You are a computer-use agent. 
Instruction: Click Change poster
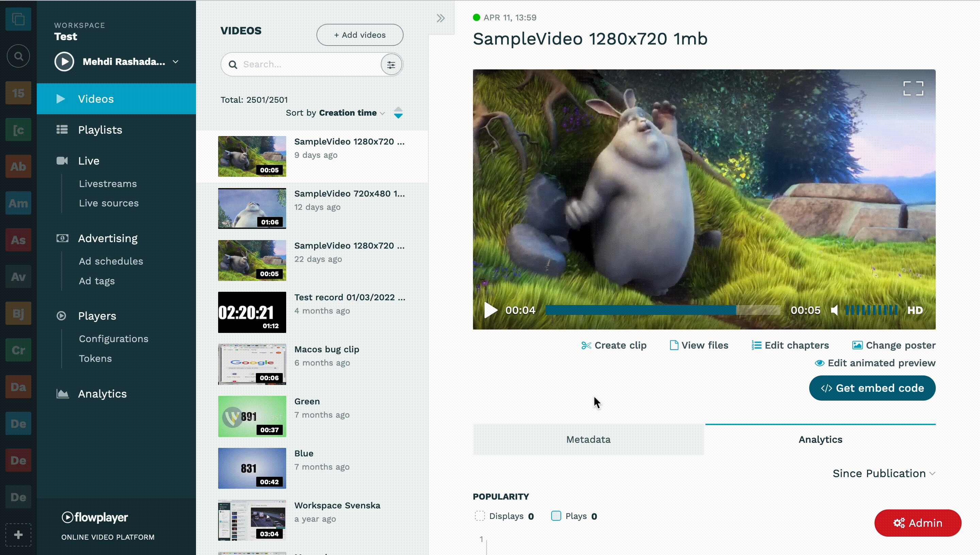pyautogui.click(x=894, y=346)
